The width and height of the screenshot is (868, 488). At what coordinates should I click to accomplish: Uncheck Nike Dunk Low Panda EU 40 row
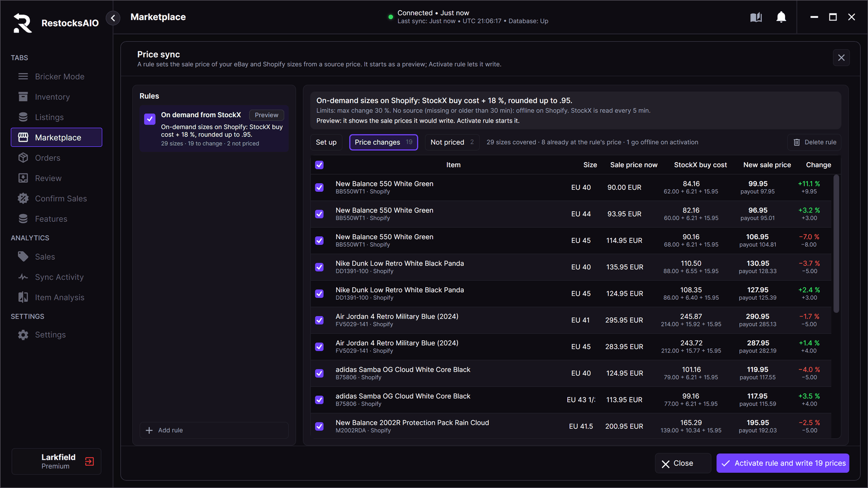click(320, 267)
